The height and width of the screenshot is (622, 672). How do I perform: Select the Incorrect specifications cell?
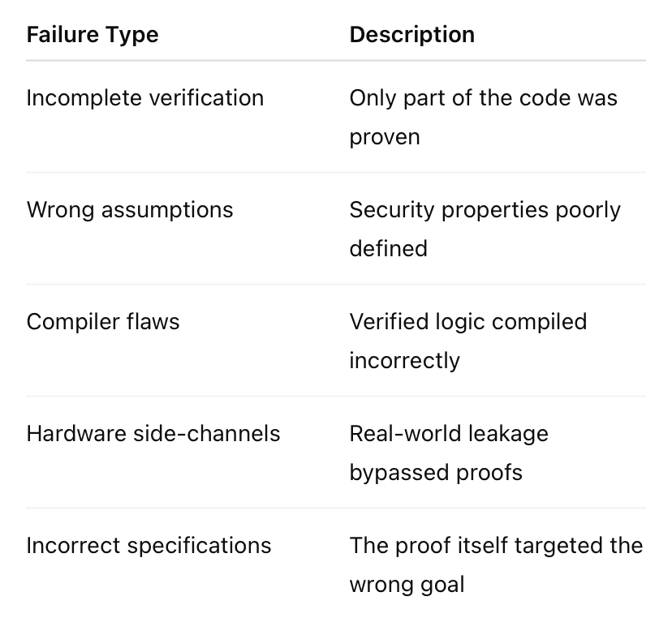click(x=149, y=546)
